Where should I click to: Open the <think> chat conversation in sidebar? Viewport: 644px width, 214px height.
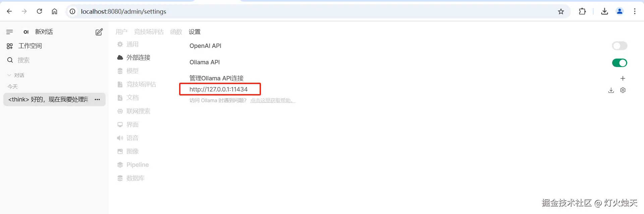(x=49, y=99)
